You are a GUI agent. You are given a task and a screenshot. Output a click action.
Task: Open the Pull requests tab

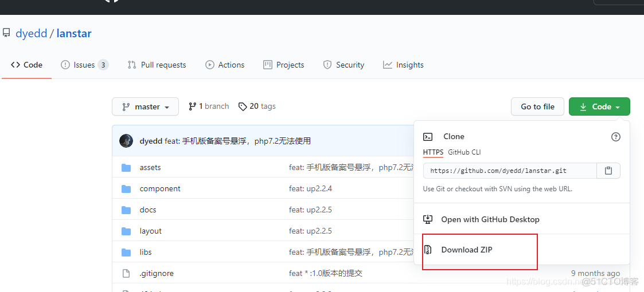pos(157,65)
